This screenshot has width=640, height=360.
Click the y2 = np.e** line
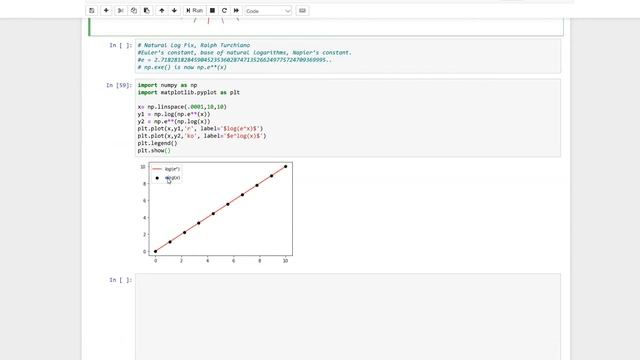[174, 122]
